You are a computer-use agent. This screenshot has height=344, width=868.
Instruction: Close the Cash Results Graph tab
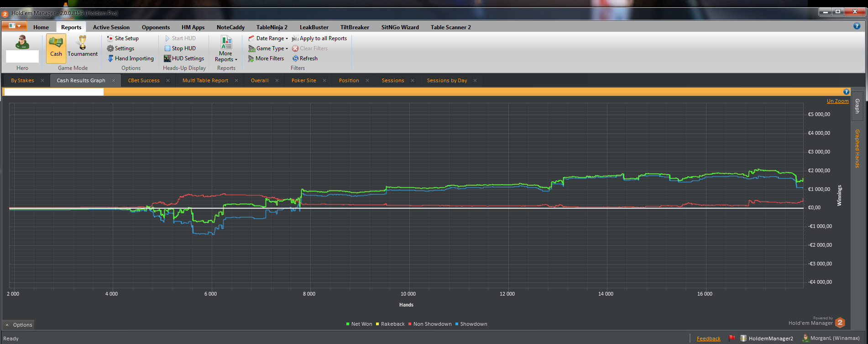114,80
